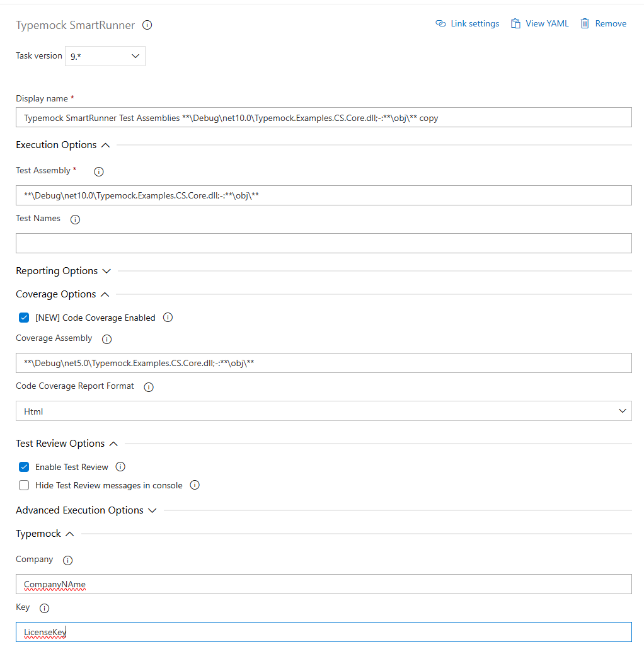This screenshot has height=649, width=644.
Task: Click info icon beside Code Coverage Report Format
Action: pos(149,387)
